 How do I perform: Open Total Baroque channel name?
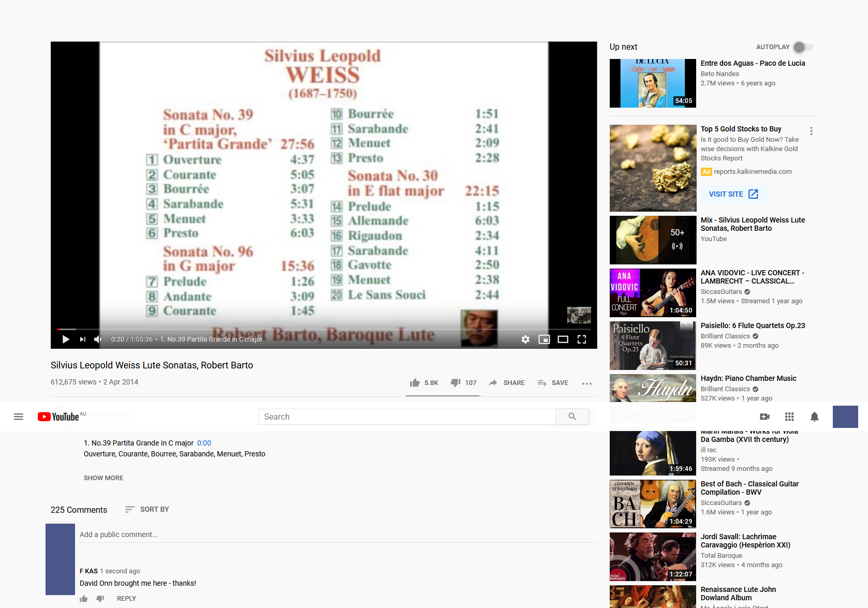(722, 556)
